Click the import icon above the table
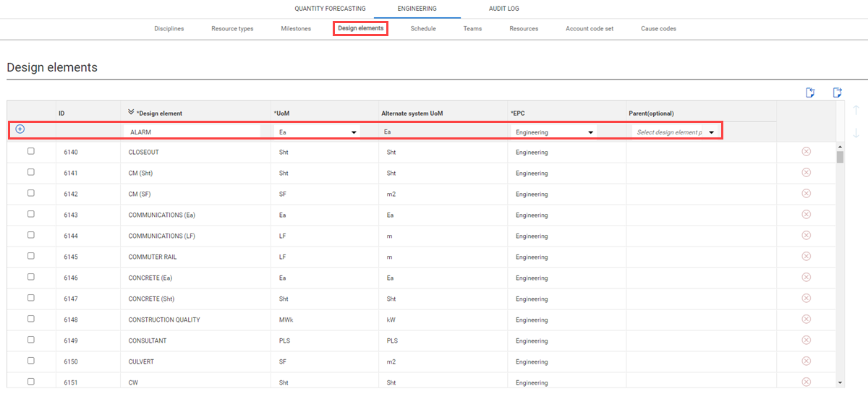 pos(811,92)
